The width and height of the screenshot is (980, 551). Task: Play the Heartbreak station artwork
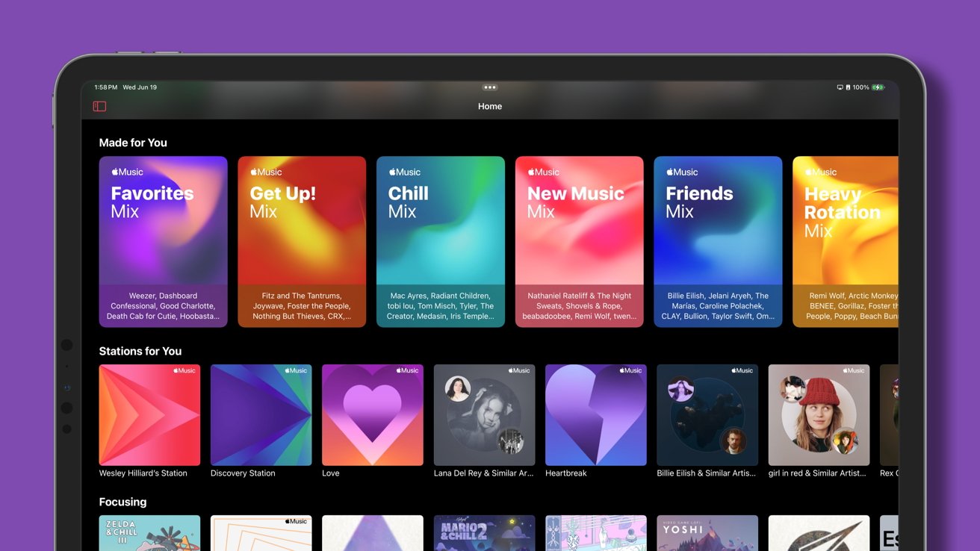(596, 415)
